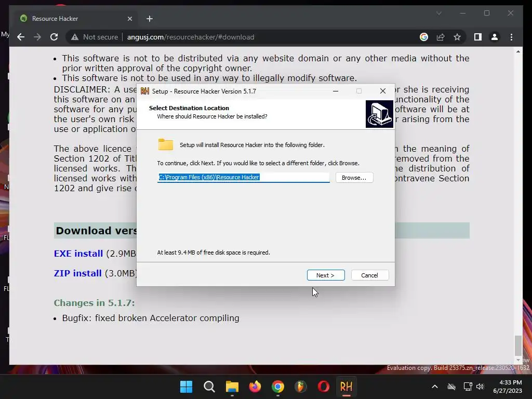Image resolution: width=532 pixels, height=399 pixels.
Task: Open Chrome three-dot menu
Action: coord(511,37)
